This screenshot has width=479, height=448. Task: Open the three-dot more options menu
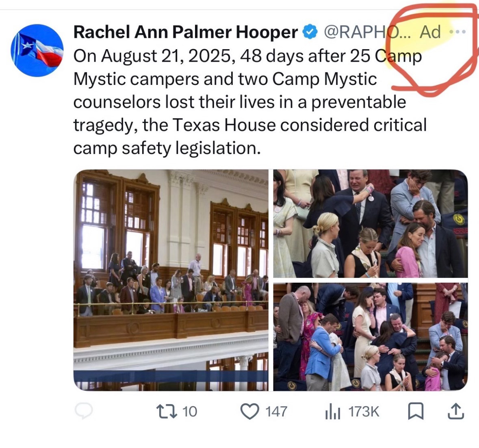point(457,31)
